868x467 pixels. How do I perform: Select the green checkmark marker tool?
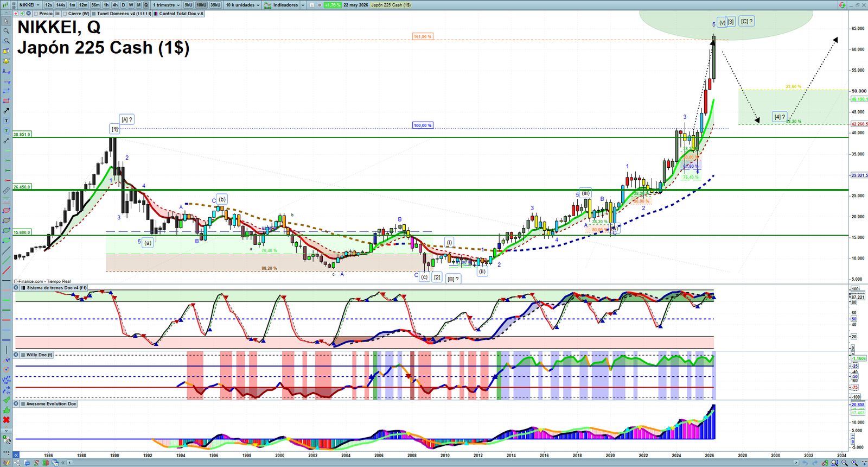[7, 400]
